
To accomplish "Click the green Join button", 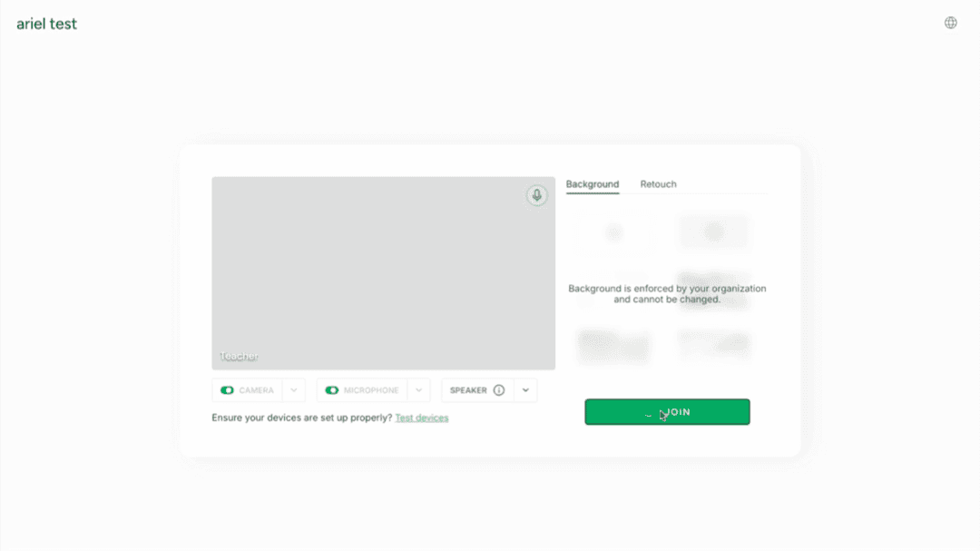I will tap(667, 412).
